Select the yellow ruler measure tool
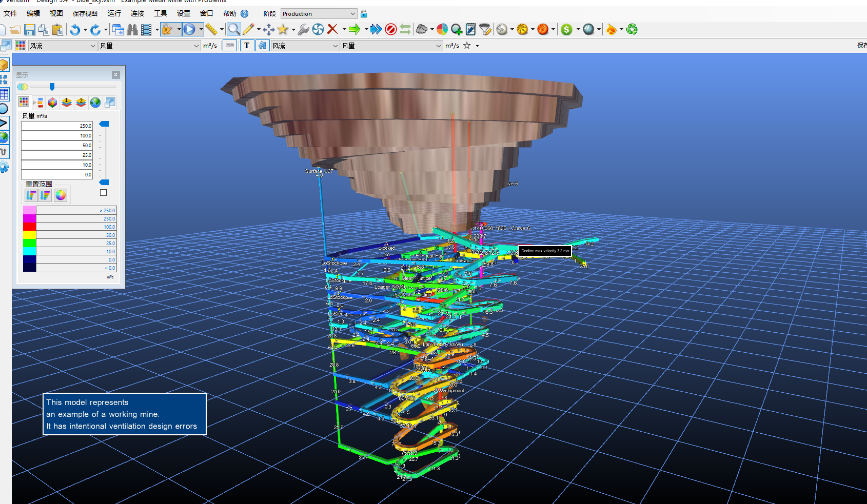 [211, 30]
